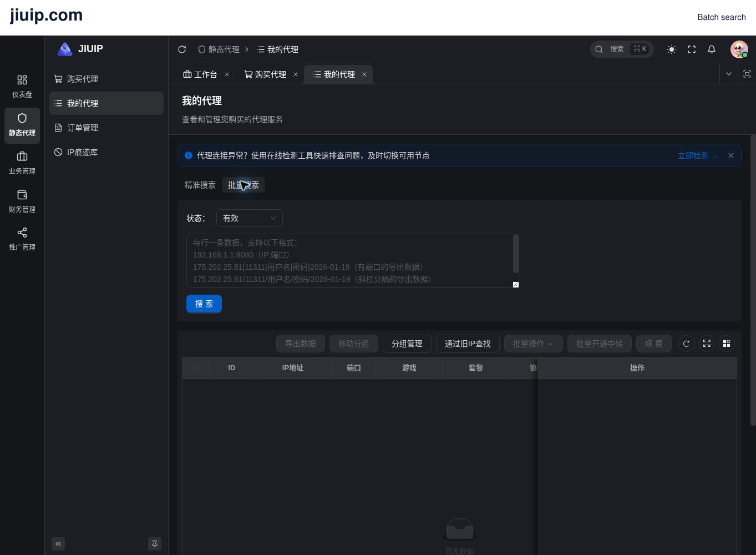Expand the 静态代理 breadcrumb arrow

[247, 49]
